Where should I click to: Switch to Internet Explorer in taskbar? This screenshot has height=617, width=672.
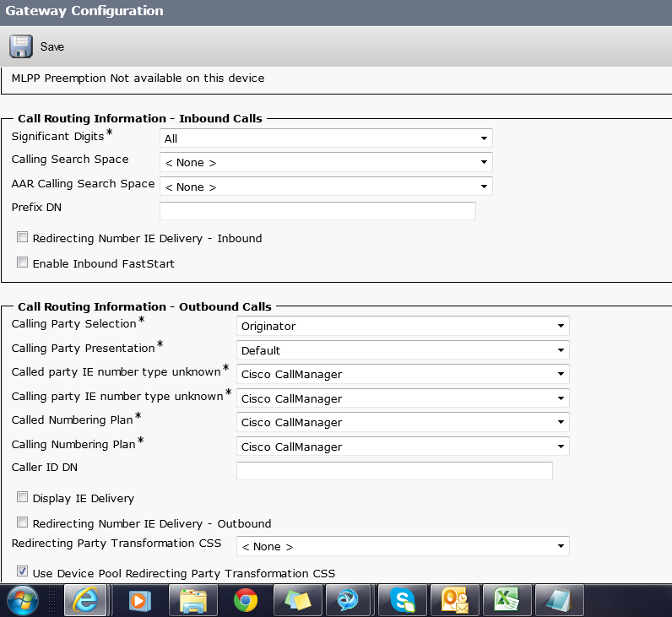85,600
